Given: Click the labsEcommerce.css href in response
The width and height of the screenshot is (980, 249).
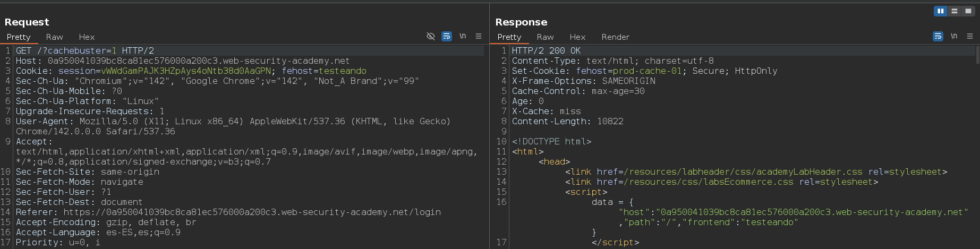Looking at the screenshot, I should point(709,182).
